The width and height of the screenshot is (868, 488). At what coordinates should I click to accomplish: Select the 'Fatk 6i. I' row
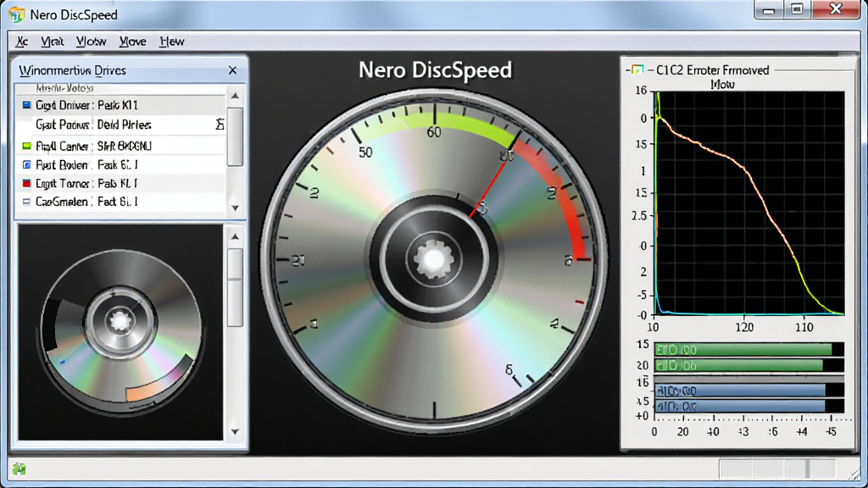120,165
